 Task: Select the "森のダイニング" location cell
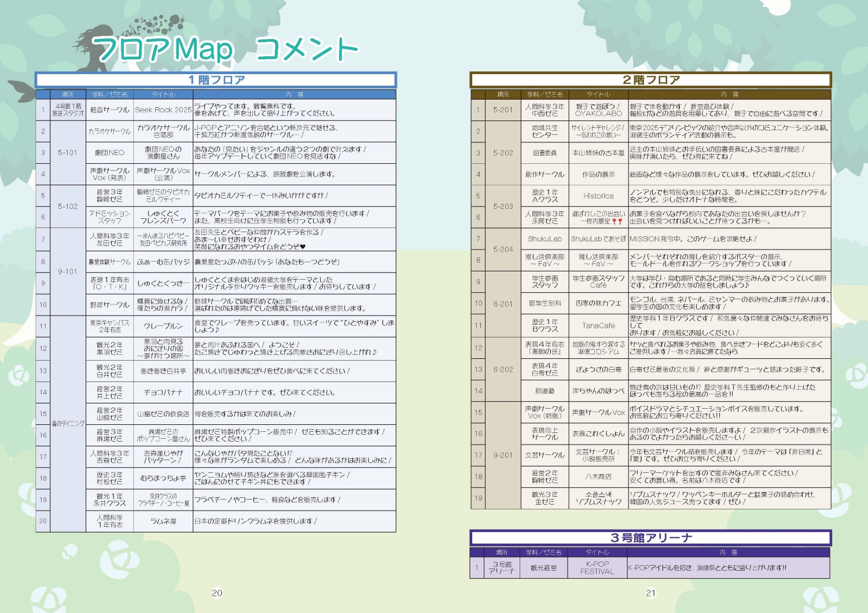(x=68, y=424)
